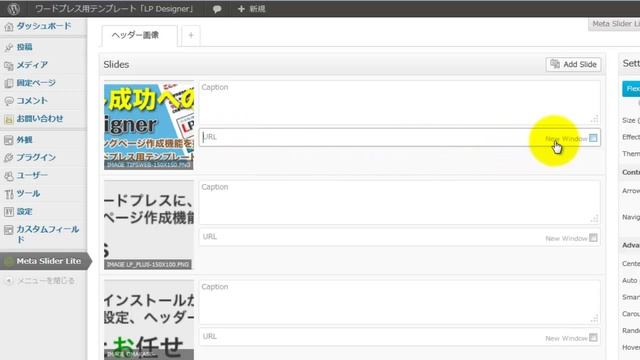Enable New Window checkbox for first slide
This screenshot has width=640, height=360.
[x=593, y=138]
